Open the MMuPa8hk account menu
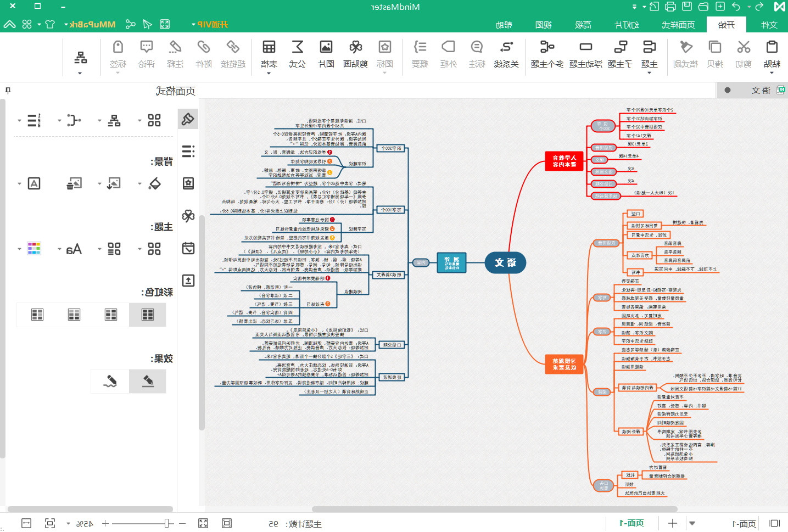 90,24
